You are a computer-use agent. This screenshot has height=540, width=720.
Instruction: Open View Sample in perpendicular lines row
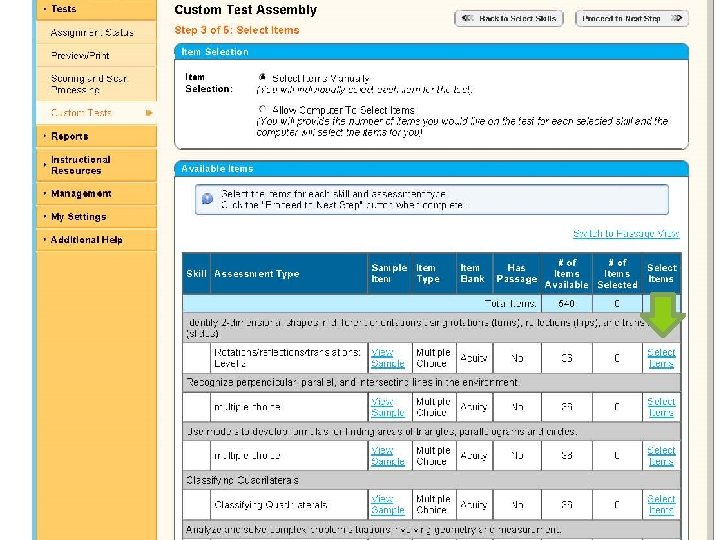click(x=388, y=407)
